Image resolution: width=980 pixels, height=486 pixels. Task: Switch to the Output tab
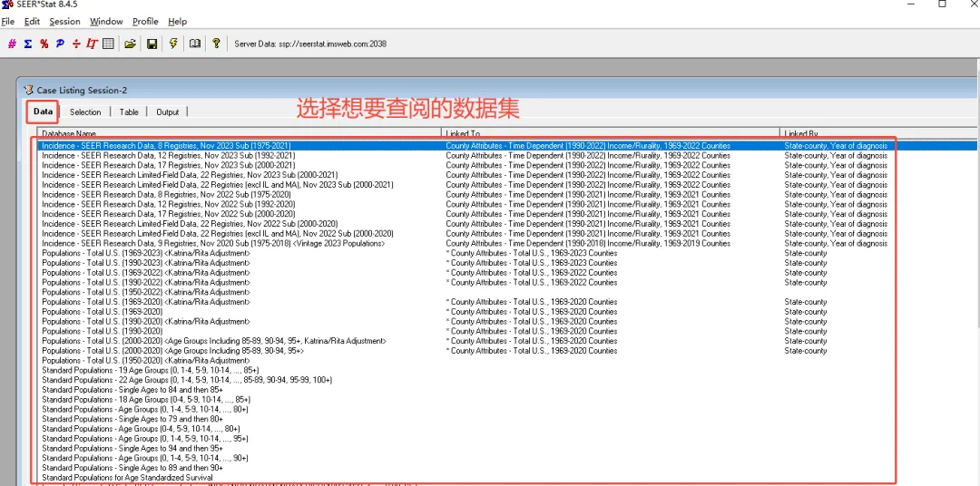168,112
